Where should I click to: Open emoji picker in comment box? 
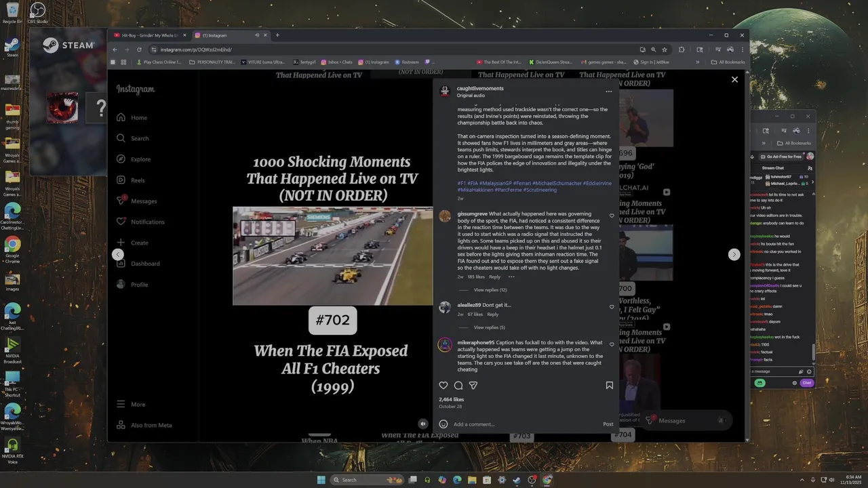[443, 424]
